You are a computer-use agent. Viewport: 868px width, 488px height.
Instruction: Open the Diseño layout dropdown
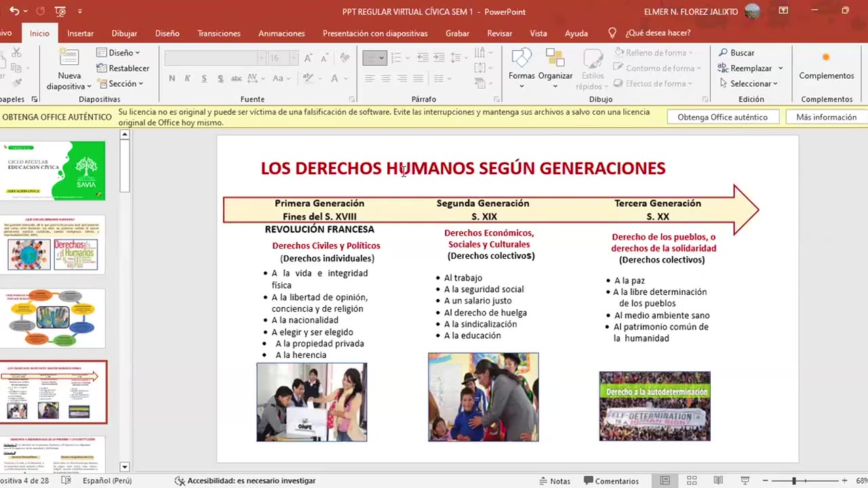point(118,52)
